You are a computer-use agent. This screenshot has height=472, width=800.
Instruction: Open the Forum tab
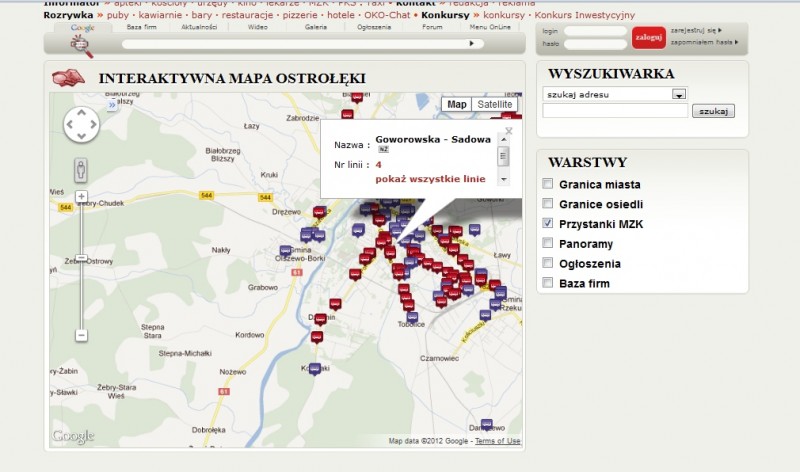point(432,27)
